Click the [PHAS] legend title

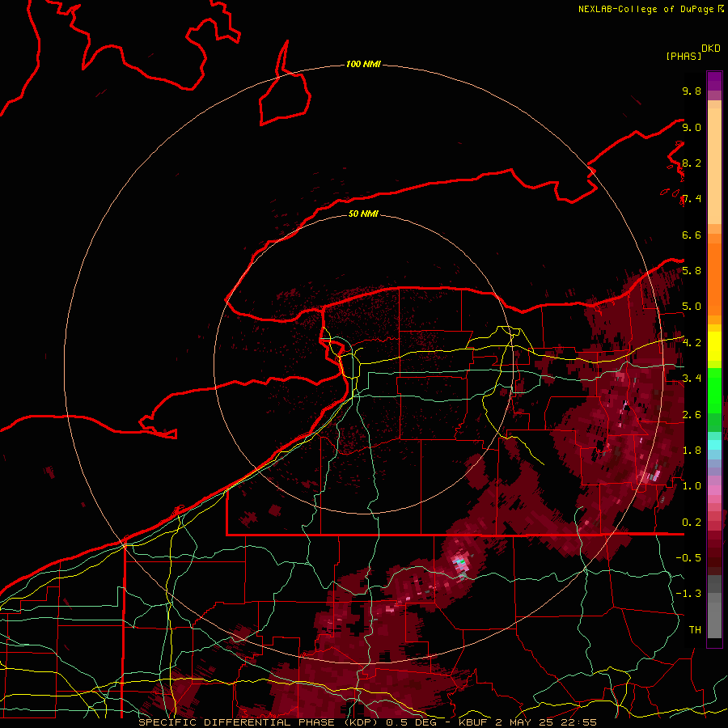684,56
